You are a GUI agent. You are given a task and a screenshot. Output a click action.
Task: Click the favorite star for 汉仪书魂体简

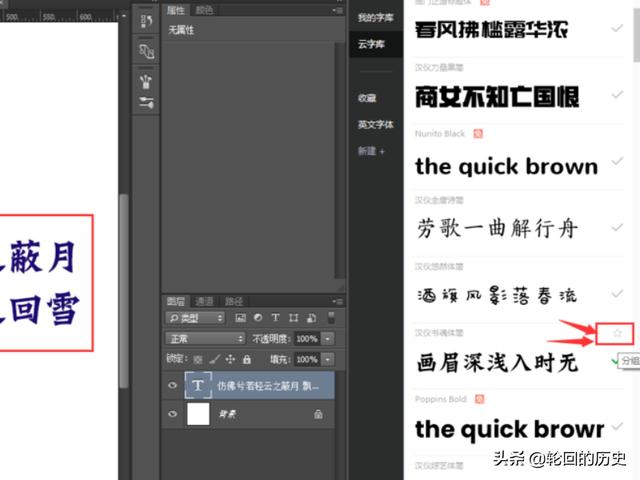coord(617,333)
